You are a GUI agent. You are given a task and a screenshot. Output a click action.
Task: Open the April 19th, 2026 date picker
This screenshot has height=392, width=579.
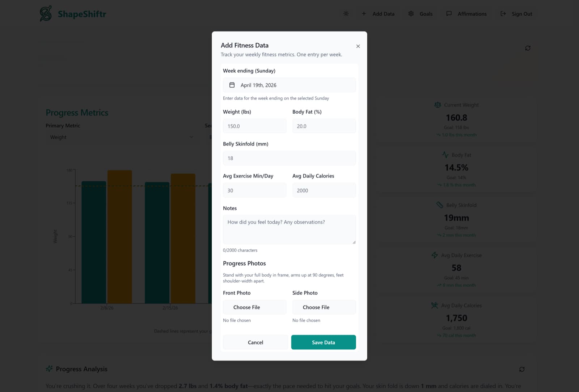[x=289, y=85]
